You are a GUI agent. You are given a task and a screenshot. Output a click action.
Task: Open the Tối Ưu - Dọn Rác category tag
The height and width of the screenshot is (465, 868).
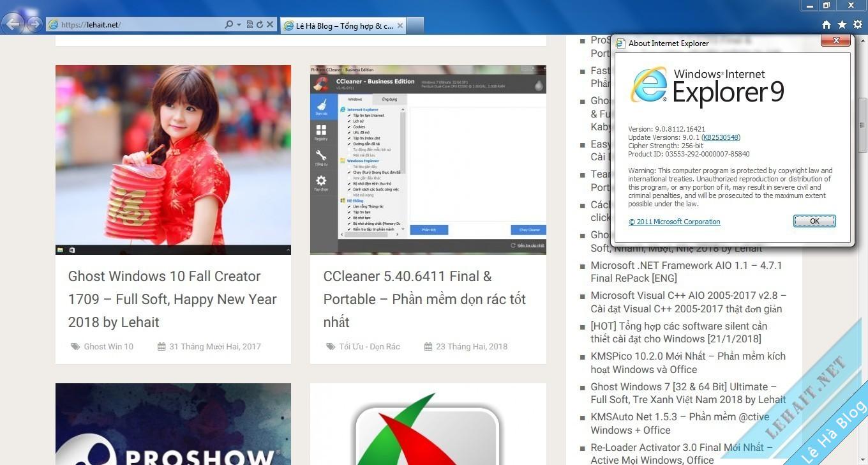coord(370,346)
